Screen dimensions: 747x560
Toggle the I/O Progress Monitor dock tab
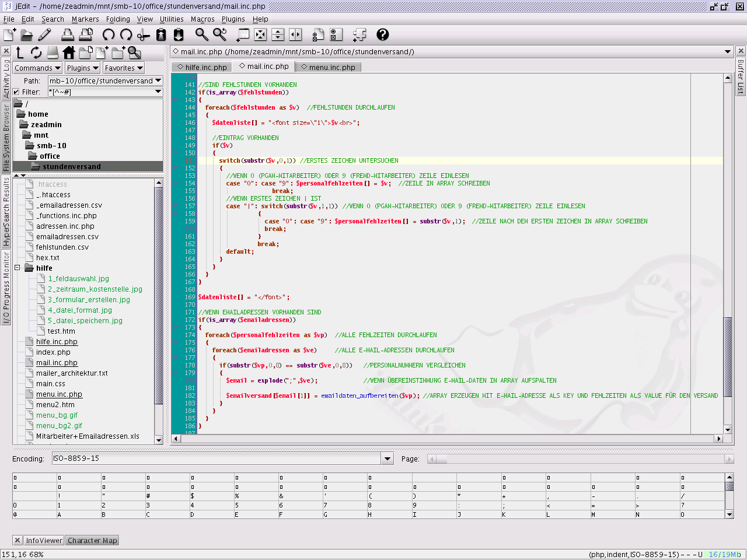click(x=6, y=288)
